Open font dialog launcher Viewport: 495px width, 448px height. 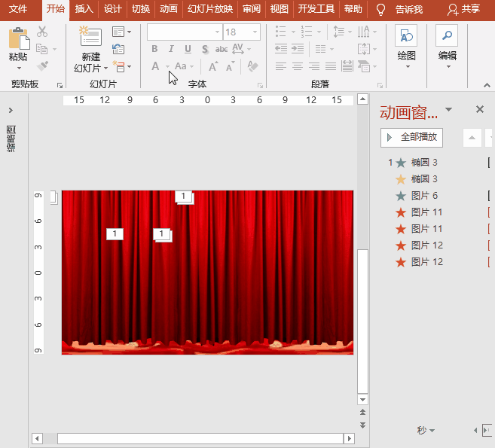click(260, 85)
